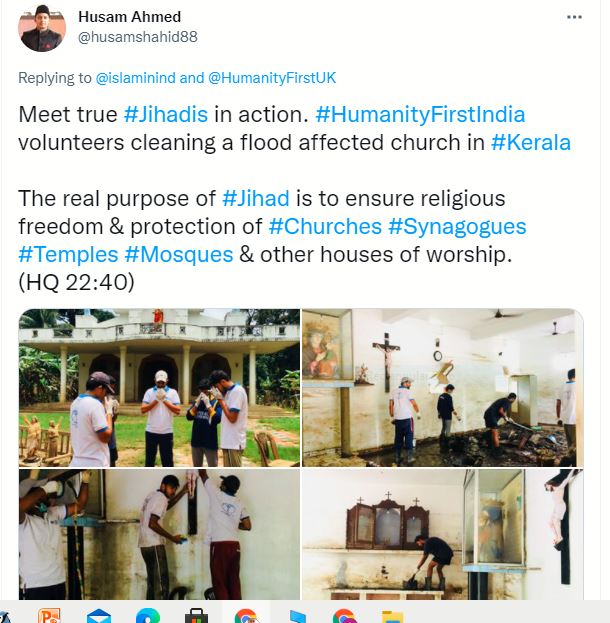Open the #Jihadis hashtag
Image resolution: width=610 pixels, height=623 pixels.
coord(166,114)
